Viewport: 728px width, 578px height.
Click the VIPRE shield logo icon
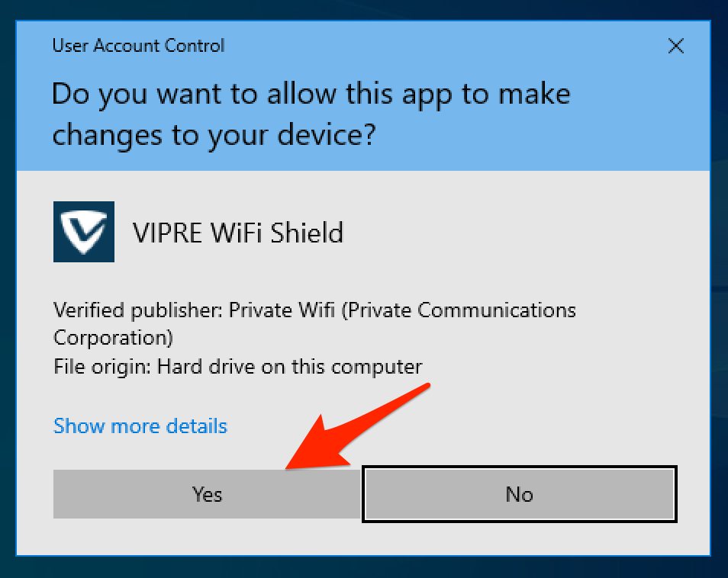(84, 232)
